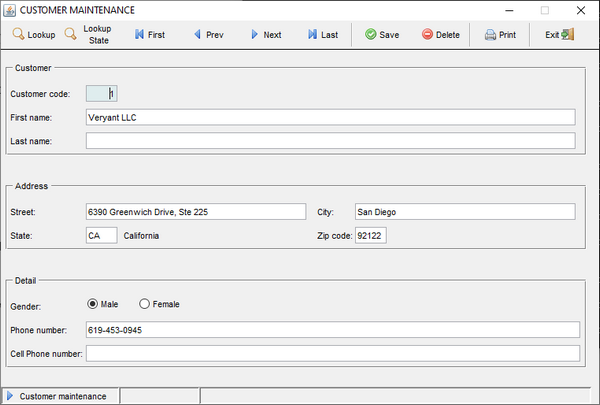Screen dimensions: 600x405
Task: Select the Female gender option
Action: point(145,304)
